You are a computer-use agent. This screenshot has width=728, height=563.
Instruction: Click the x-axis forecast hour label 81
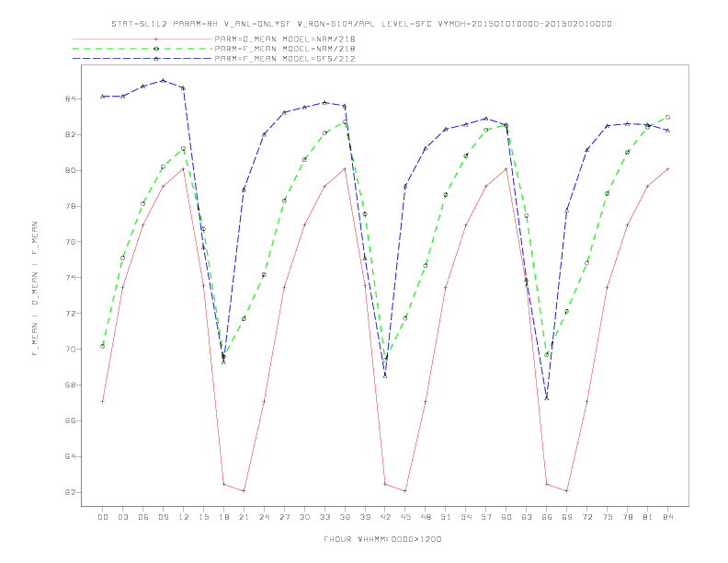[x=648, y=517]
